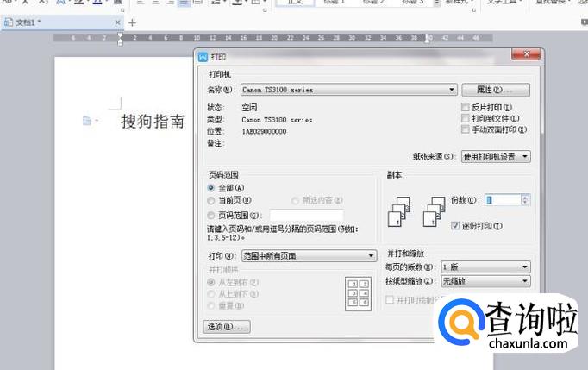Click the collated copies preview image

[x=435, y=211]
